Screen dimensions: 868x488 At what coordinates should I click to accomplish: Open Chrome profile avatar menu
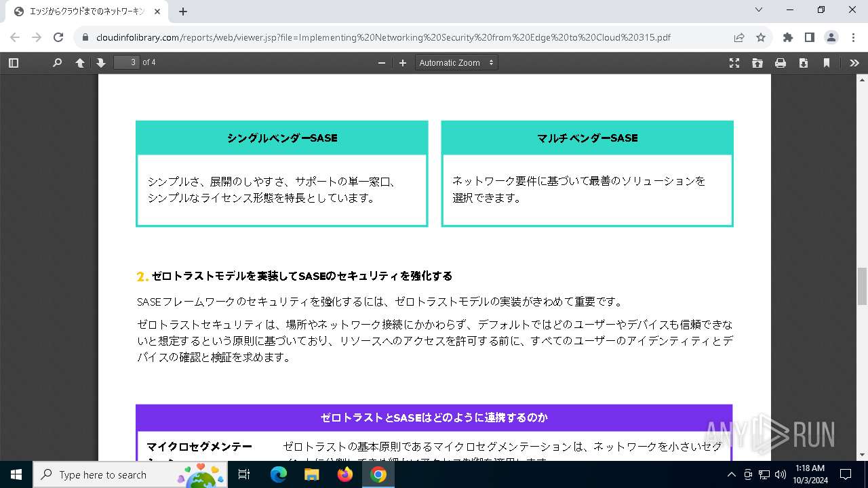click(x=831, y=37)
